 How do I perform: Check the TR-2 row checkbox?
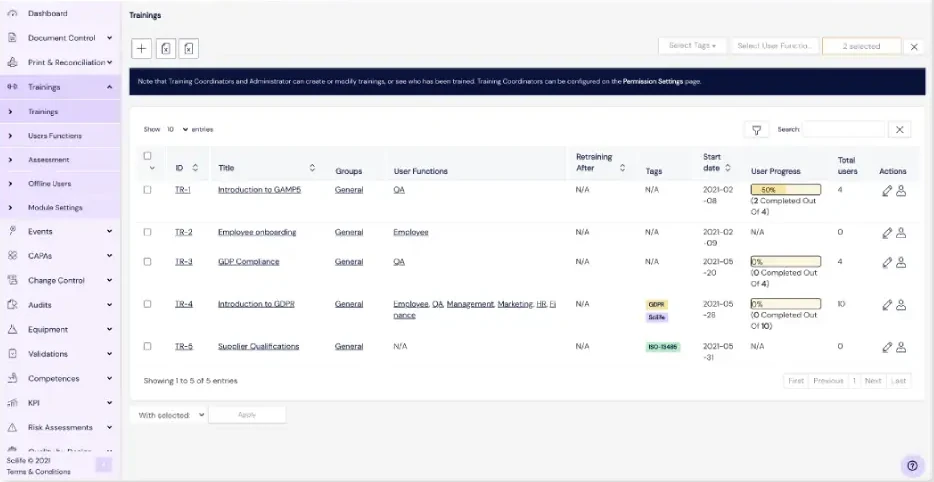[x=147, y=232]
